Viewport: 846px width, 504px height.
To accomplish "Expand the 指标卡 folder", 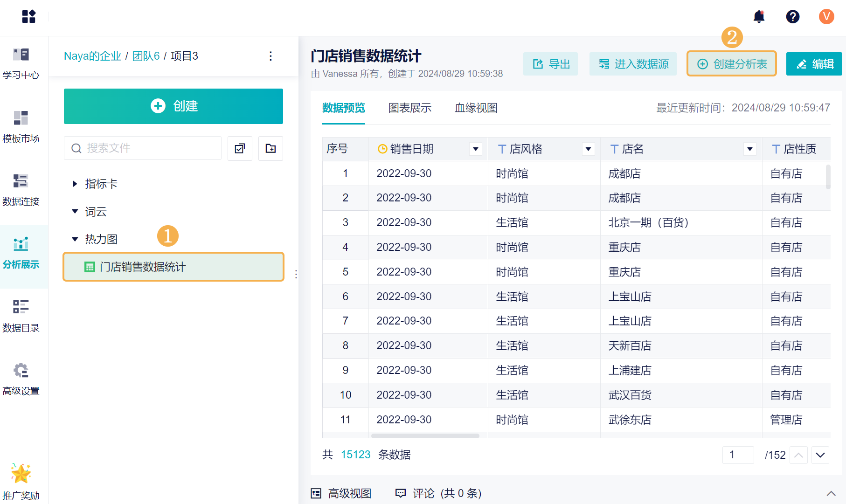I will [75, 184].
